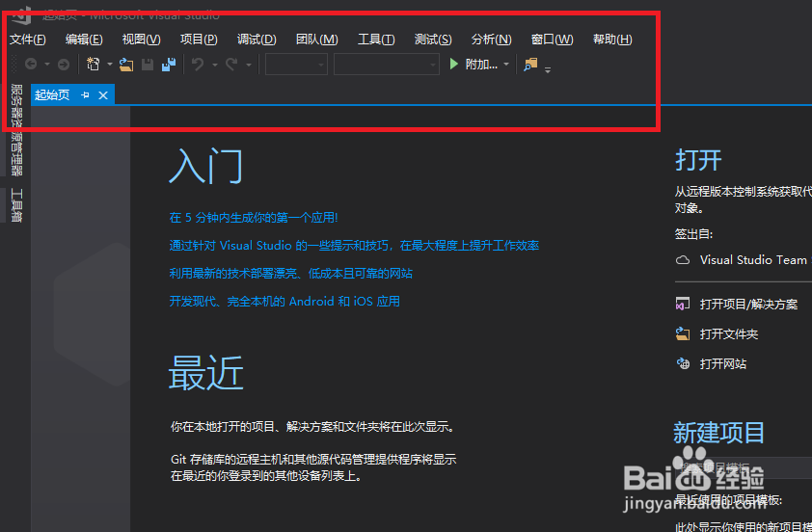The image size is (812, 532).
Task: Open link 在 5 分钟内生成你的第一个应用!
Action: point(254,218)
